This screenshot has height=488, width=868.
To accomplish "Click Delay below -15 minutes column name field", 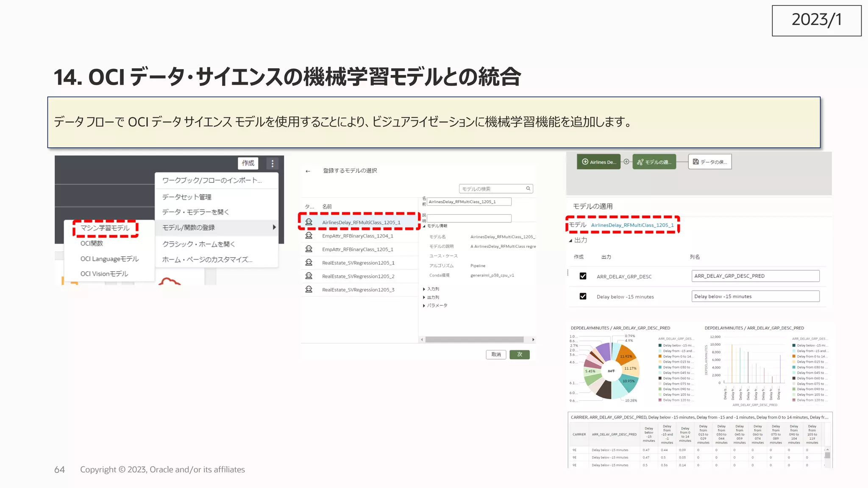I will click(755, 297).
